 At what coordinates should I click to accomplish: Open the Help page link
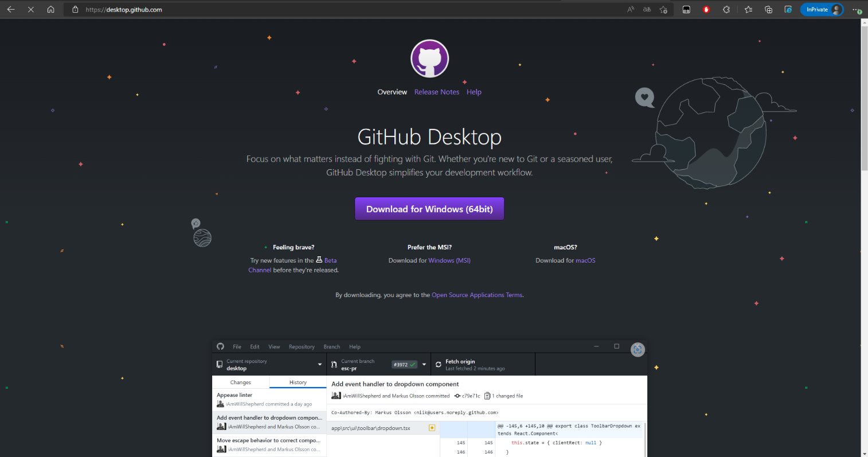tap(474, 92)
